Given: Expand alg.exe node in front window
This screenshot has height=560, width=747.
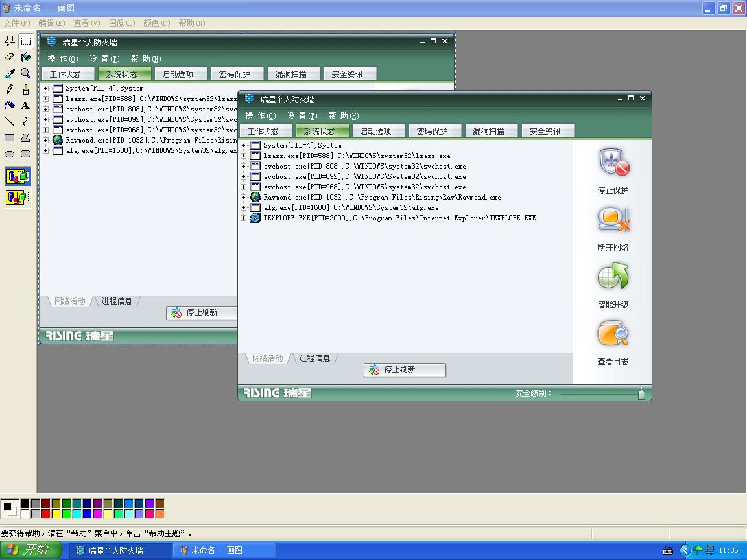Looking at the screenshot, I should (243, 208).
